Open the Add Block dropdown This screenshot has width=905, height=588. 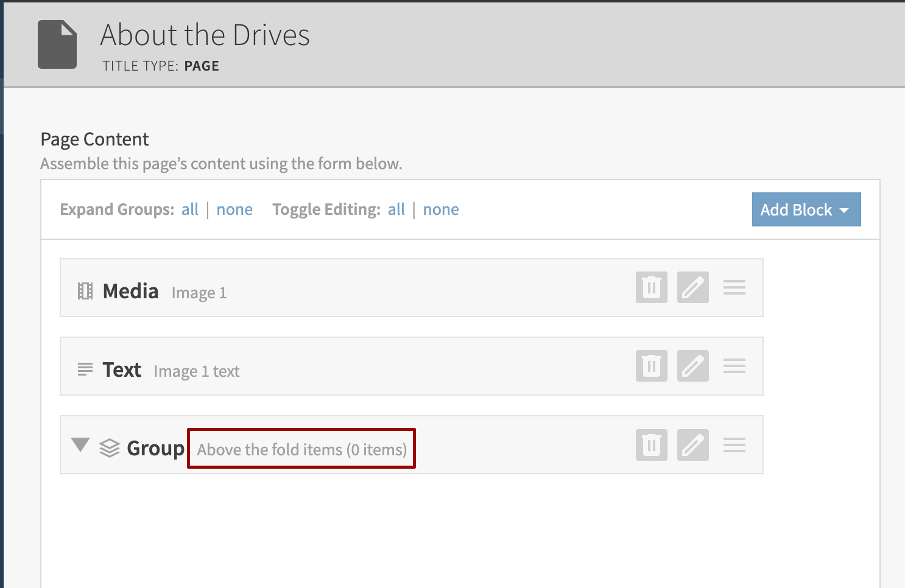(x=806, y=209)
